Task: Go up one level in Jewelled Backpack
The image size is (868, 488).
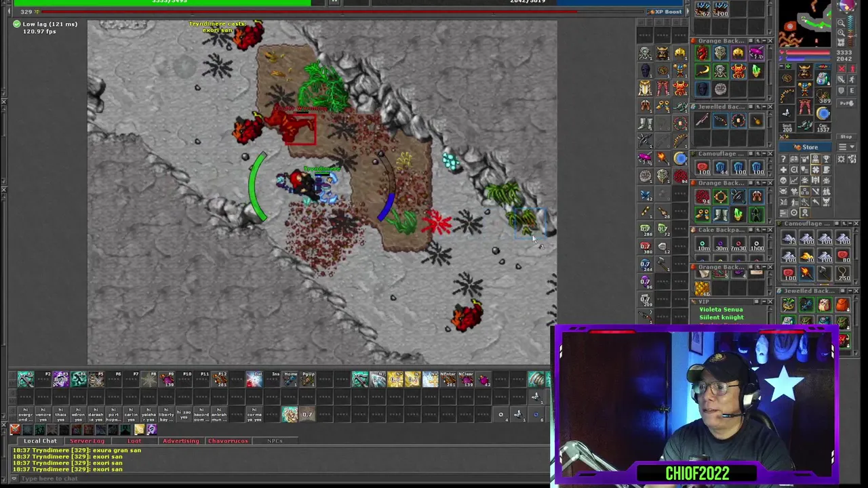Action: pos(758,106)
